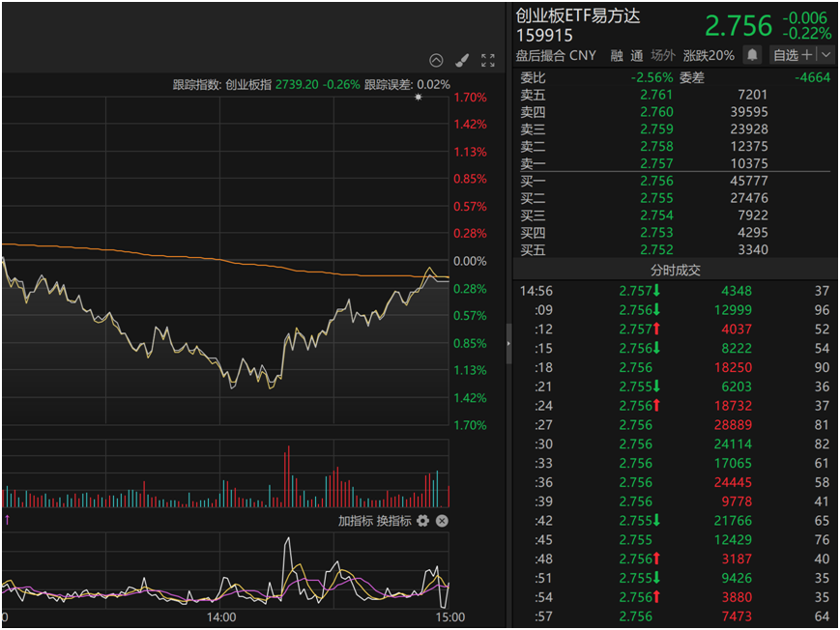Click trade volume 24445 in :36 row

(x=733, y=482)
